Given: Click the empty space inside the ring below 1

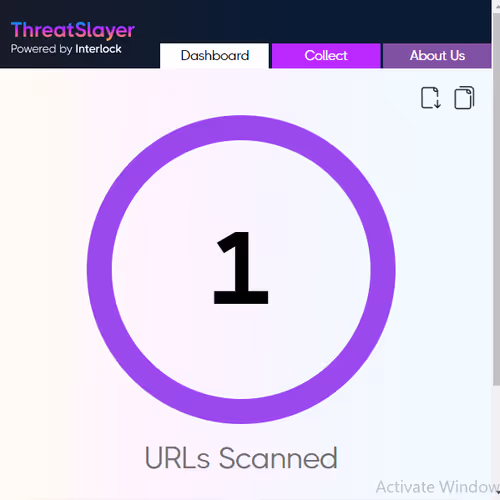Looking at the screenshot, I should point(241,350).
